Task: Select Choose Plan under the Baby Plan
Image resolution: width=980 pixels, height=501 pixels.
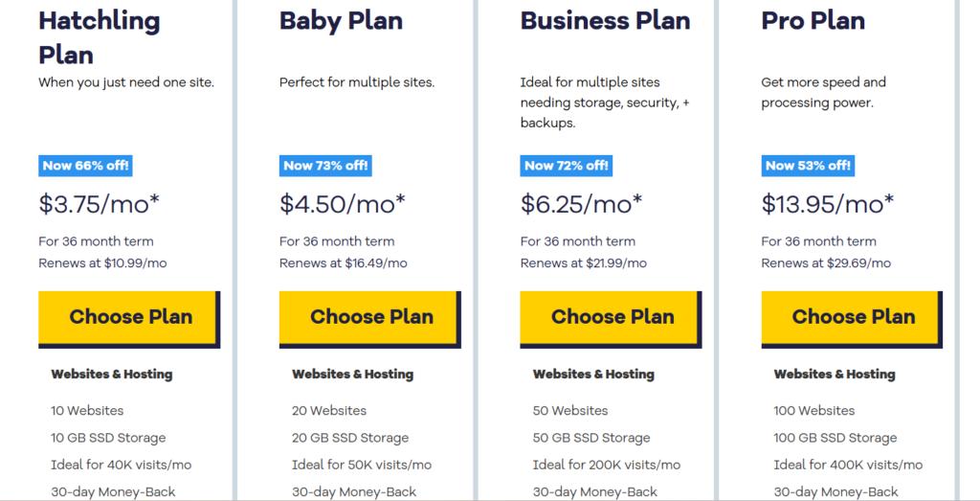Action: (370, 317)
